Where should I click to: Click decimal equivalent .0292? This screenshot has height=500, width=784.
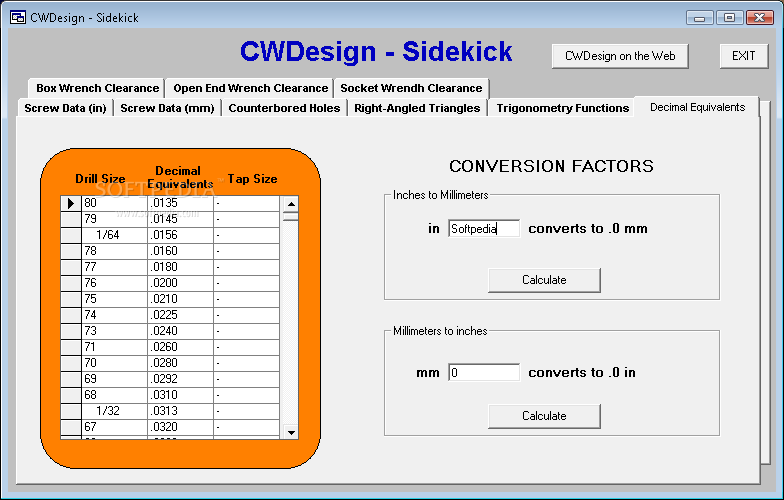[x=180, y=379]
